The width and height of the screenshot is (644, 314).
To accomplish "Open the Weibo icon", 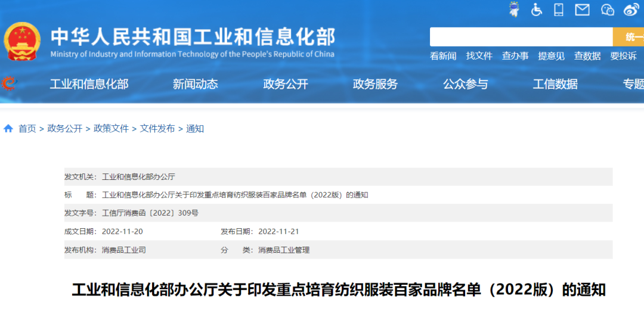I will pyautogui.click(x=631, y=10).
